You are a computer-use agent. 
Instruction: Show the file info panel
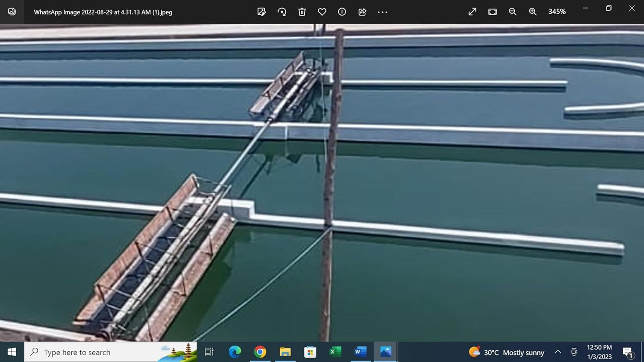coord(342,12)
